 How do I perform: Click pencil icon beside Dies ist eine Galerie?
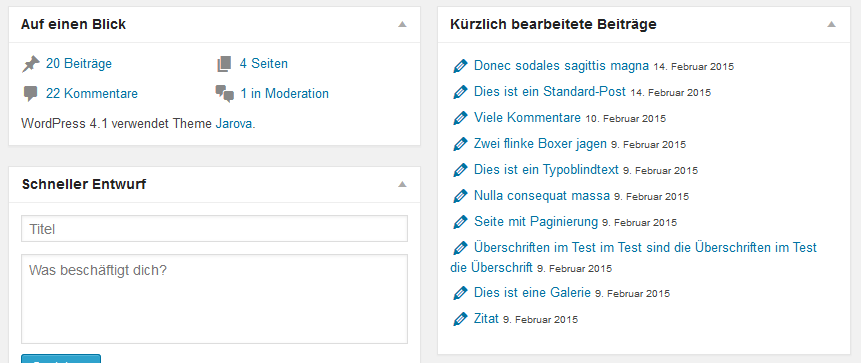[x=460, y=293]
